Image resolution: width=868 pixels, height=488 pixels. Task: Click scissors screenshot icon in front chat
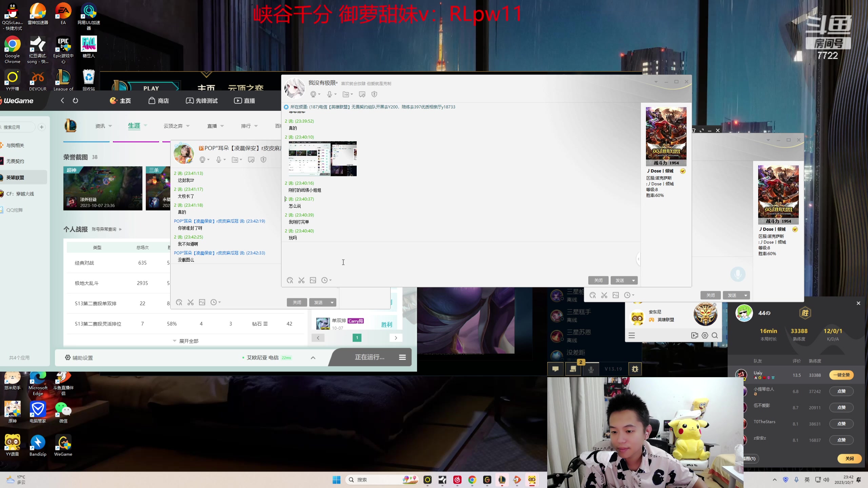click(301, 280)
